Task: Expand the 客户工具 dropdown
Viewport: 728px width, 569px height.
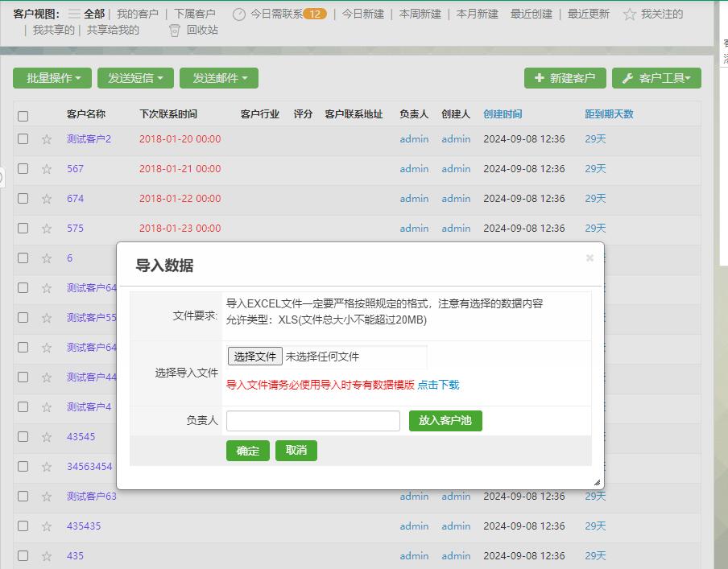Action: coord(656,78)
